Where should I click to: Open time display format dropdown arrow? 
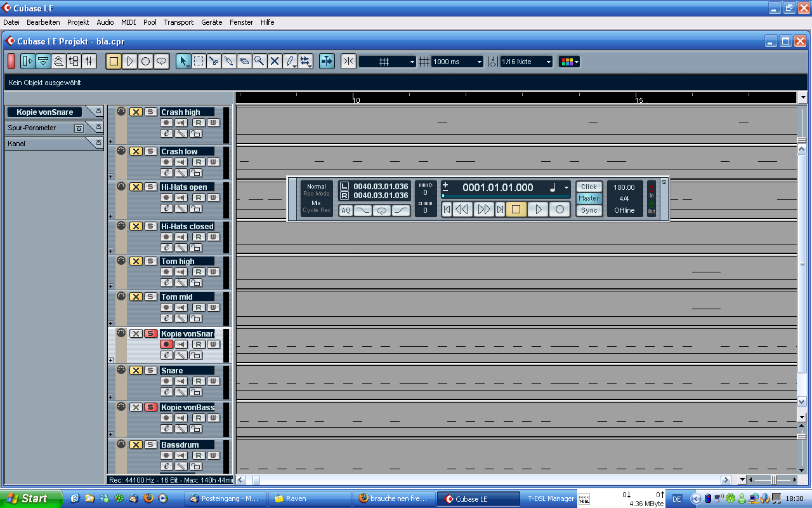[566, 188]
